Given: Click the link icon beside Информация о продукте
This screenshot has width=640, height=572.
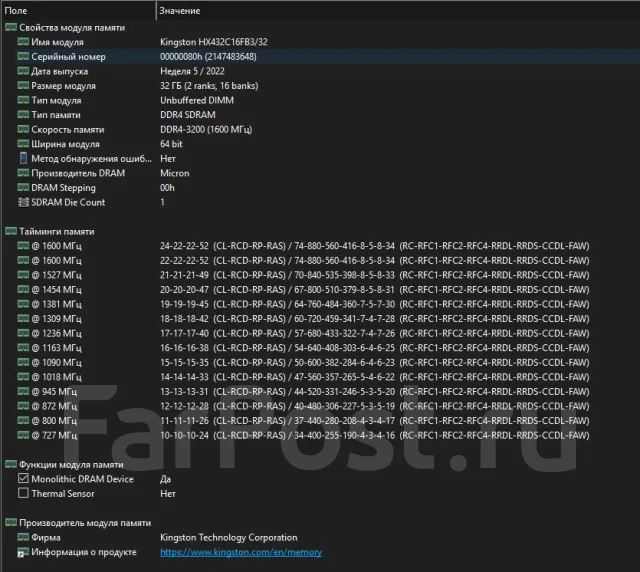Looking at the screenshot, I should [x=23, y=552].
